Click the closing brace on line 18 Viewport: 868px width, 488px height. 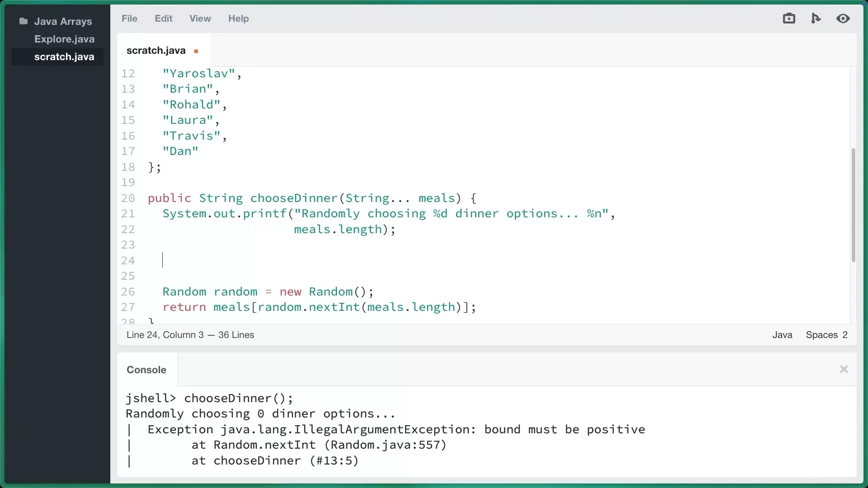click(x=151, y=167)
